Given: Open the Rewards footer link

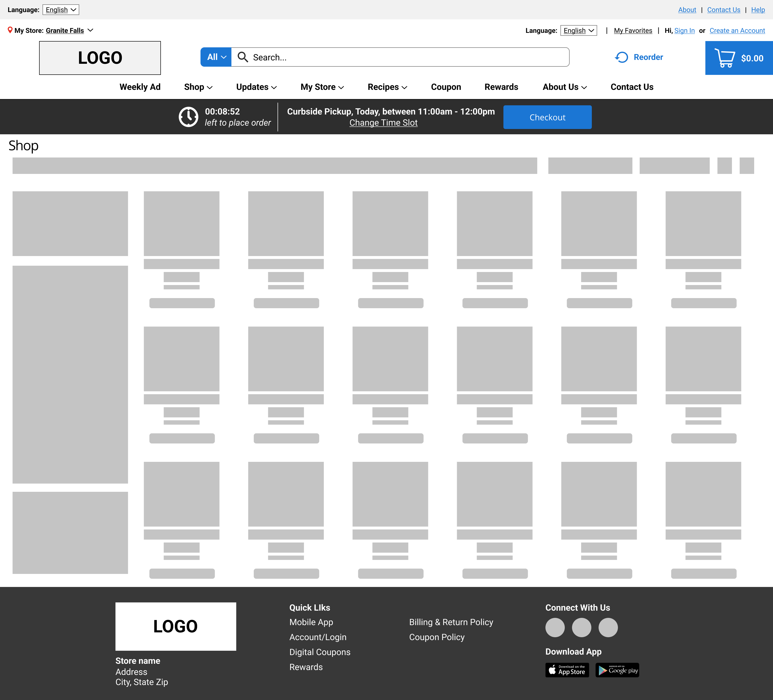Looking at the screenshot, I should click(x=306, y=667).
